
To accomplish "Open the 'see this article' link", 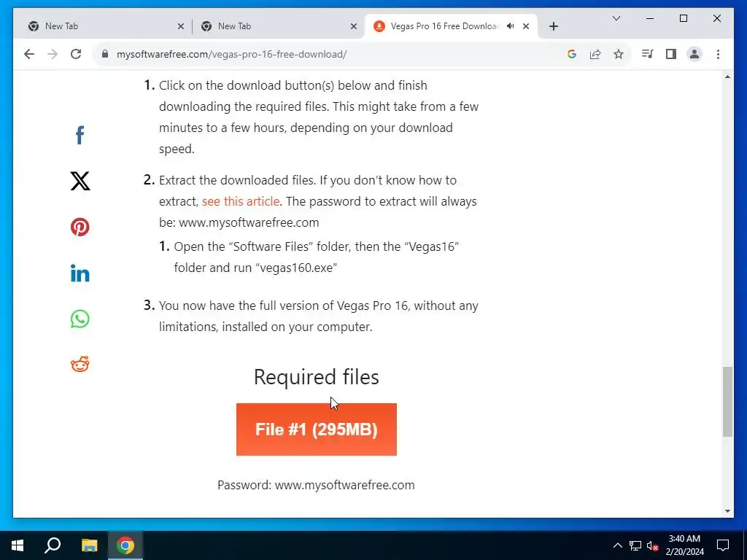I will tap(241, 201).
